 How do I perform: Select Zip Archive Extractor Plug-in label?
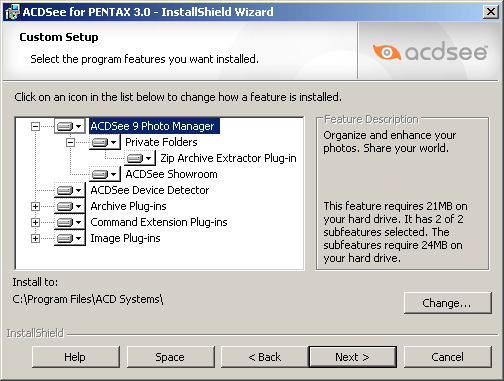click(228, 158)
